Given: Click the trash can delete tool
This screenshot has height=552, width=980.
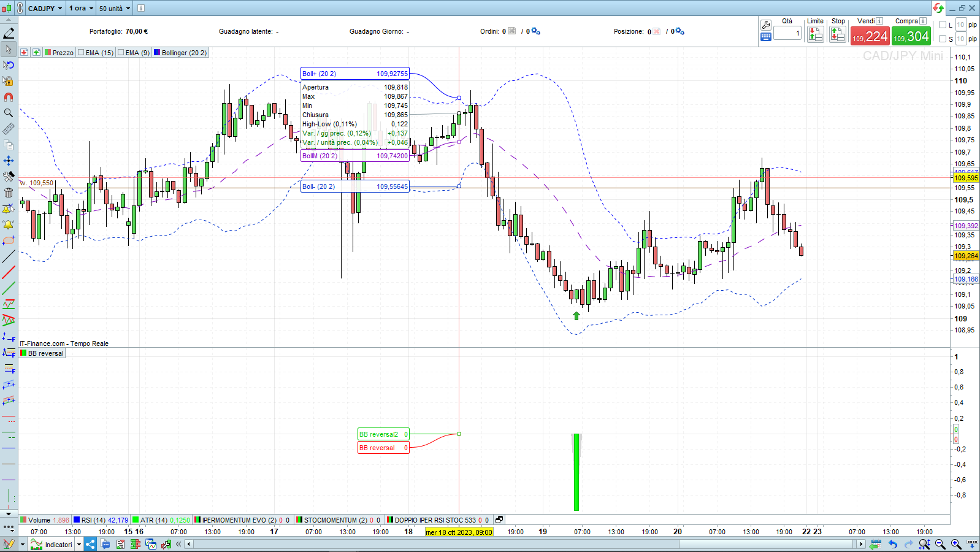Looking at the screenshot, I should (9, 193).
